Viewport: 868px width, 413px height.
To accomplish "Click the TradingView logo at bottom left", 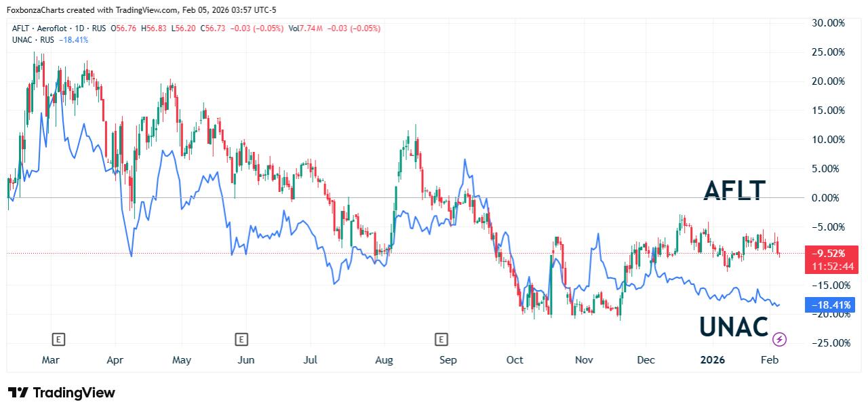I will (x=62, y=393).
